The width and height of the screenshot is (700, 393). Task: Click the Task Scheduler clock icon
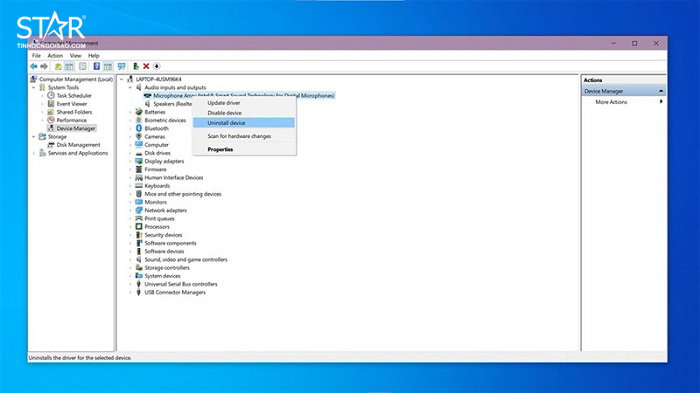click(x=51, y=96)
